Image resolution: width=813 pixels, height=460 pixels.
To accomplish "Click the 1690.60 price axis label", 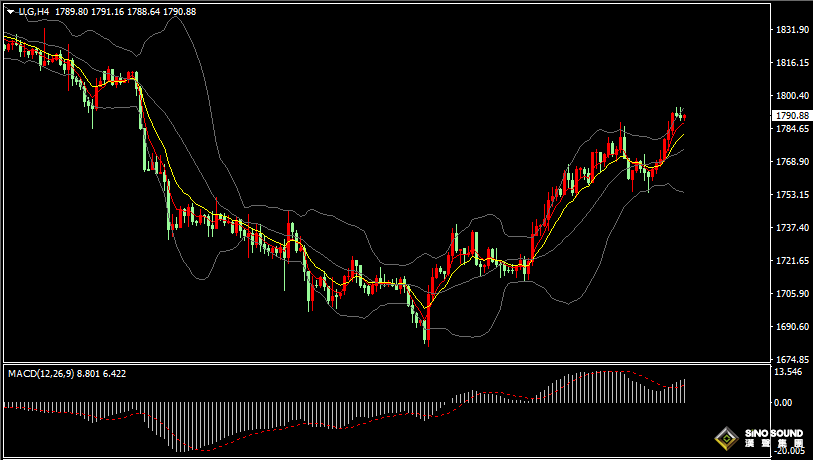I will 792,327.
